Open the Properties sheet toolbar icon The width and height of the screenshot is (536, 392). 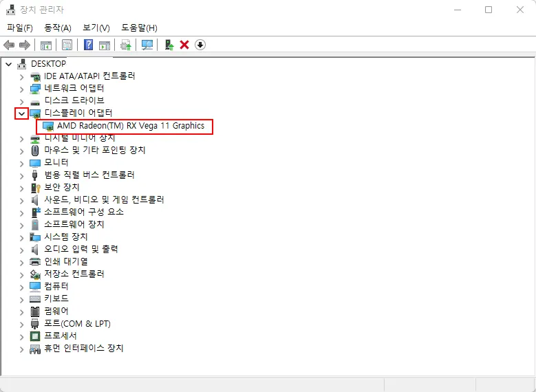pos(67,45)
